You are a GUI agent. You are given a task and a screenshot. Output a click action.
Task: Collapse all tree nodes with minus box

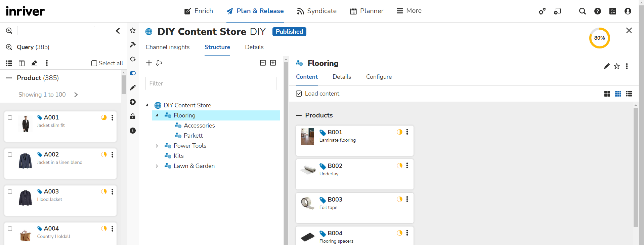263,63
